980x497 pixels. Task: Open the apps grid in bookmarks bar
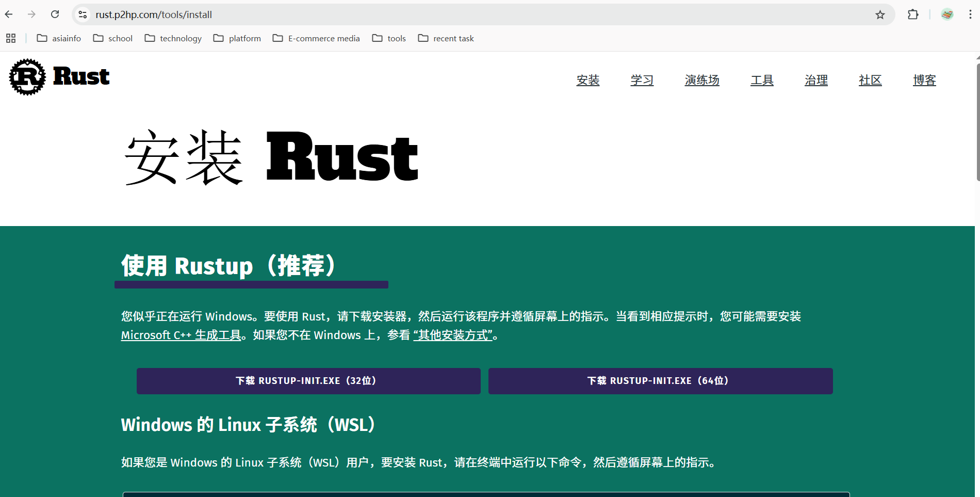pyautogui.click(x=11, y=38)
